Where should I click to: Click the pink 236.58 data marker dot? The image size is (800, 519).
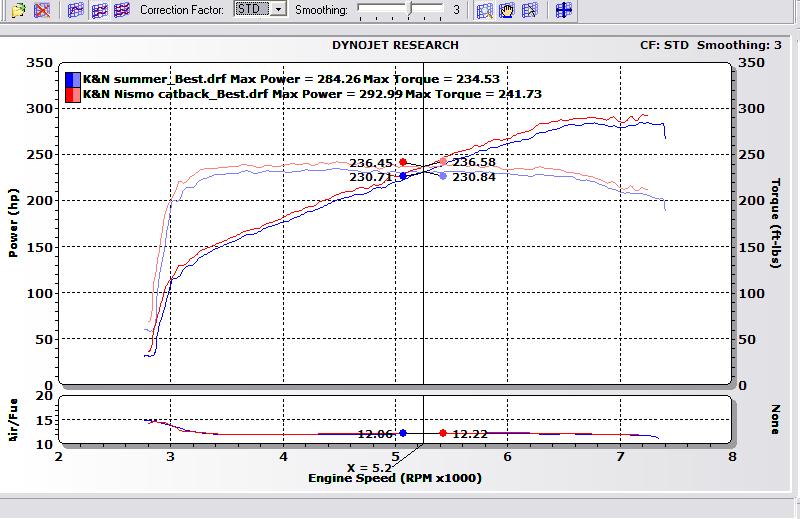443,162
